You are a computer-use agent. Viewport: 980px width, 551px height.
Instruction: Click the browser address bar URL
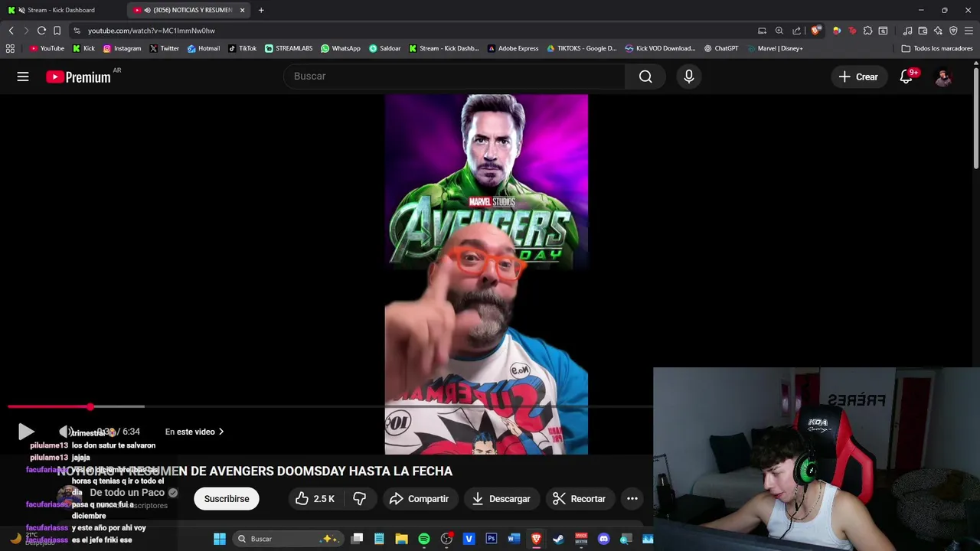(x=152, y=31)
